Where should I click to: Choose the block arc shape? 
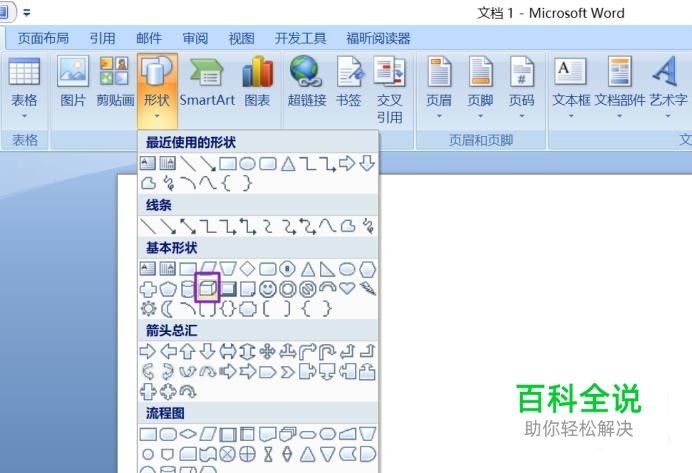click(x=327, y=288)
